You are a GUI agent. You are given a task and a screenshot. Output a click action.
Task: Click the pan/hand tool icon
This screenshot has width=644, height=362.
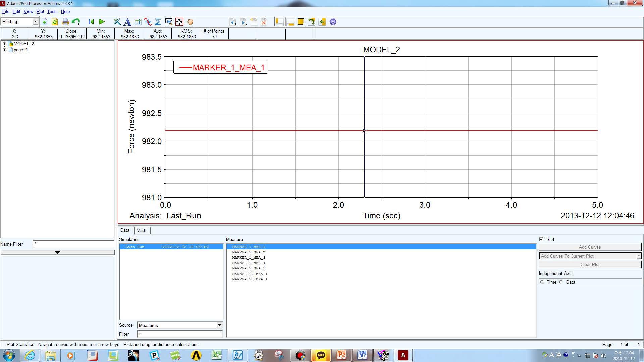click(191, 22)
